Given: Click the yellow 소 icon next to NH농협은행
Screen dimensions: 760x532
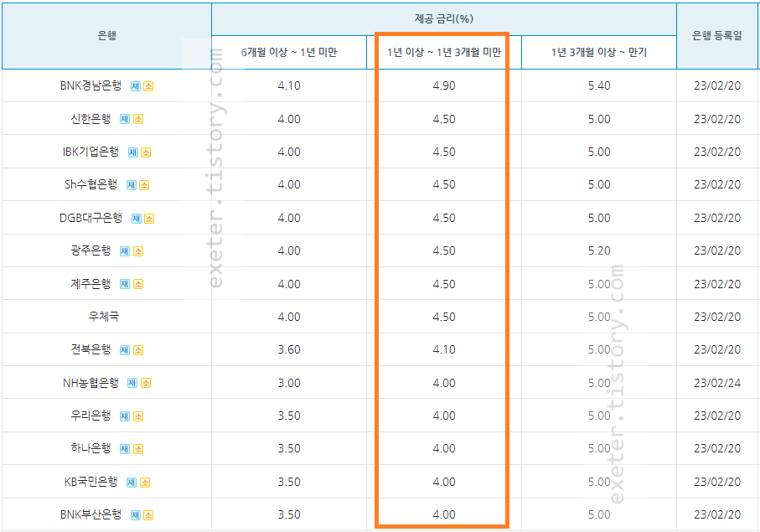Looking at the screenshot, I should 146,383.
